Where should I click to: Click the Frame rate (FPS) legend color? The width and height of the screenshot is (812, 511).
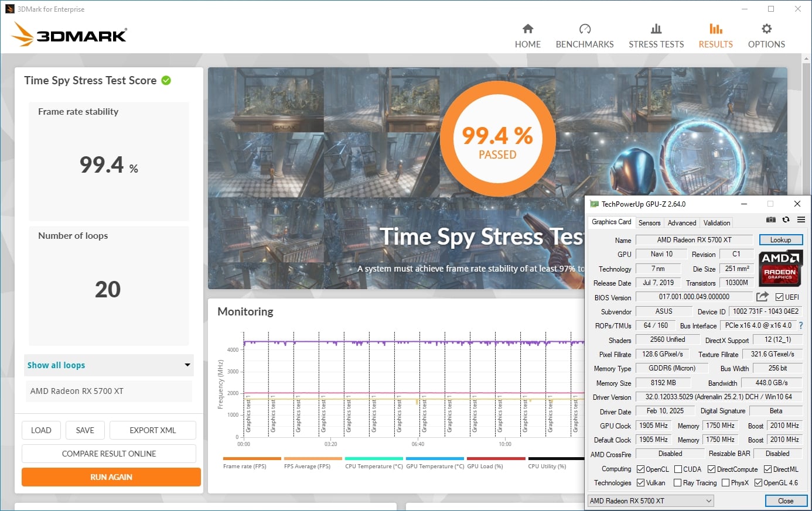pyautogui.click(x=252, y=459)
